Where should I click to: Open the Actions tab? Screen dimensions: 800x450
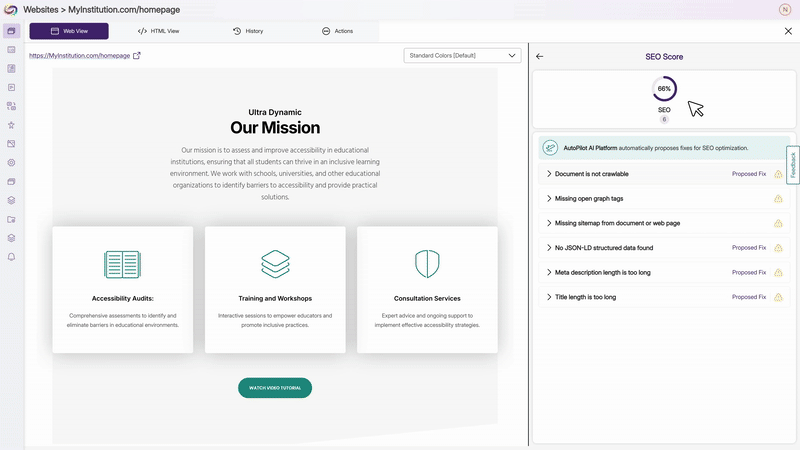[x=337, y=31]
